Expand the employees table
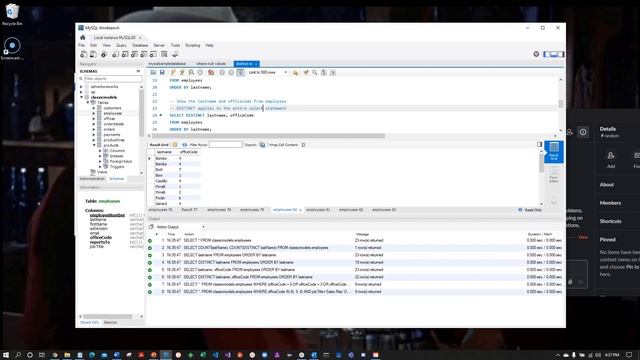 click(x=94, y=113)
